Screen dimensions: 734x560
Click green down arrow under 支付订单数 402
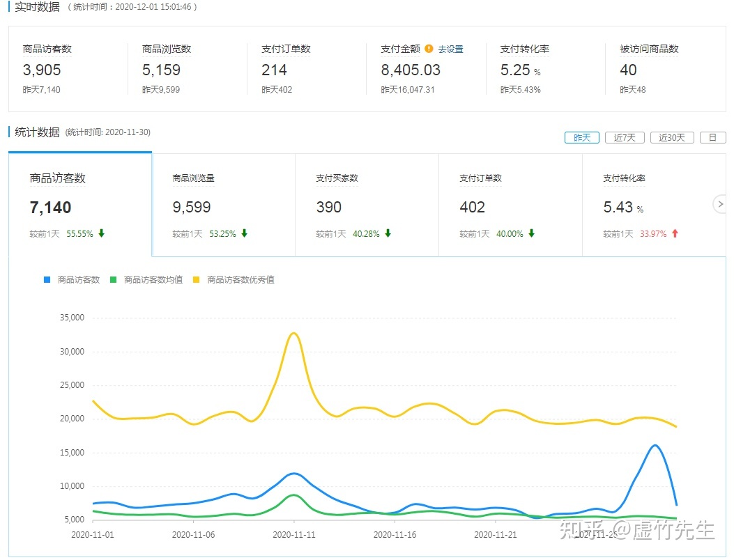coord(531,234)
